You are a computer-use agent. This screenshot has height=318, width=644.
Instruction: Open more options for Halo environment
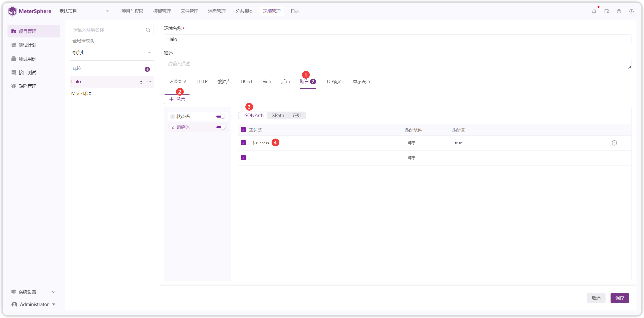point(149,82)
